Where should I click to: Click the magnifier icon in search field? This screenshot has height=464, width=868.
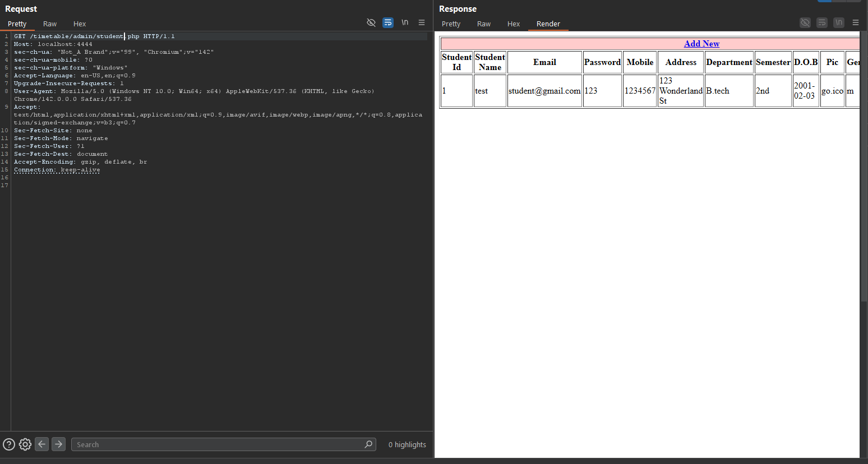click(368, 444)
